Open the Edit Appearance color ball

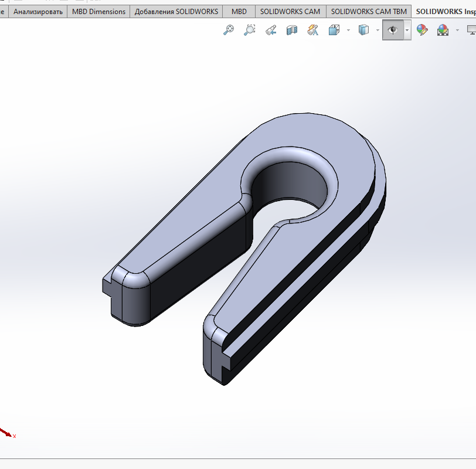(x=422, y=30)
